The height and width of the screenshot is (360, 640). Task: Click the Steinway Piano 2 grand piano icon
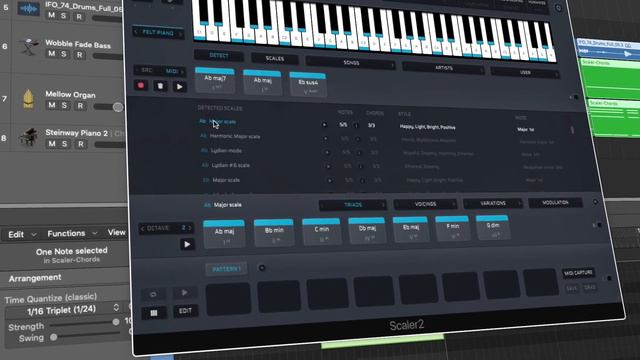coord(29,138)
